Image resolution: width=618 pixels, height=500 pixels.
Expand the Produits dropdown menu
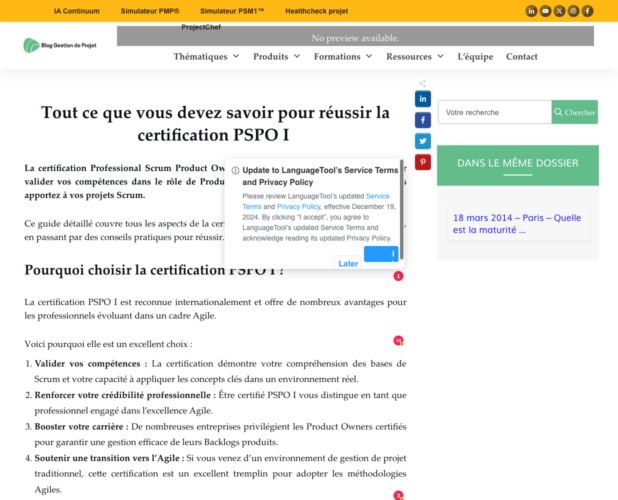tap(276, 57)
